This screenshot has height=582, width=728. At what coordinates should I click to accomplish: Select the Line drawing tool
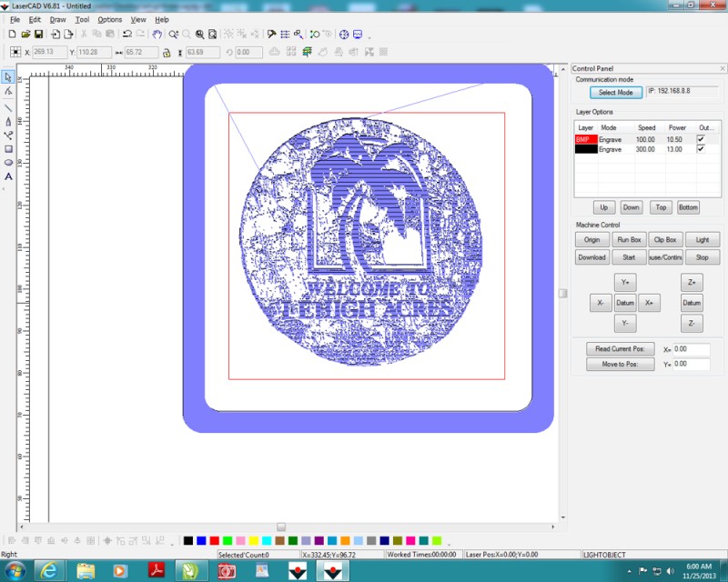(8, 106)
